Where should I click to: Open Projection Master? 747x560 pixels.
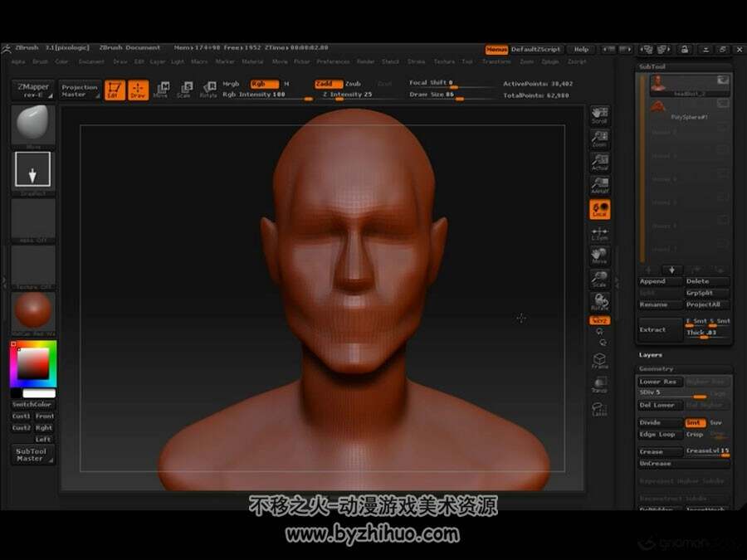80,90
